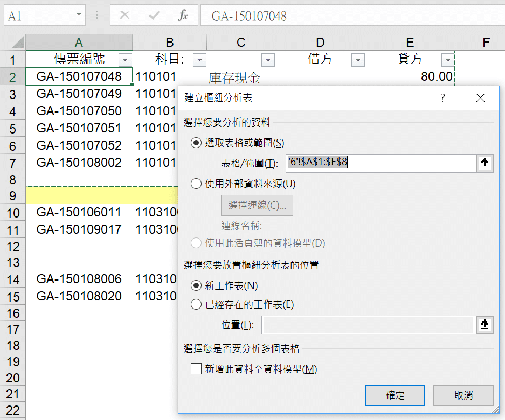Open the 傳票編號 filter dropdown
505x420 pixels.
(125, 60)
